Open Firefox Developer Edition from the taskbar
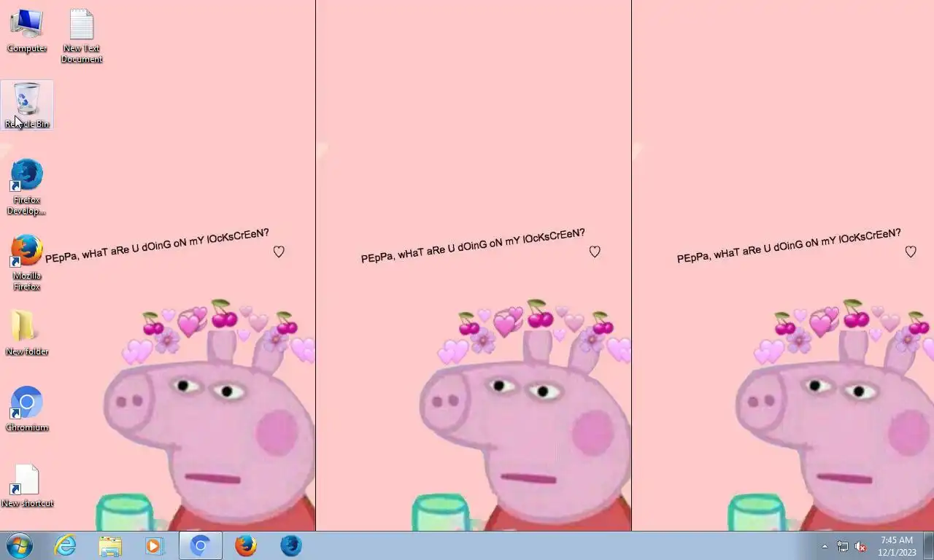This screenshot has width=934, height=560. click(291, 545)
